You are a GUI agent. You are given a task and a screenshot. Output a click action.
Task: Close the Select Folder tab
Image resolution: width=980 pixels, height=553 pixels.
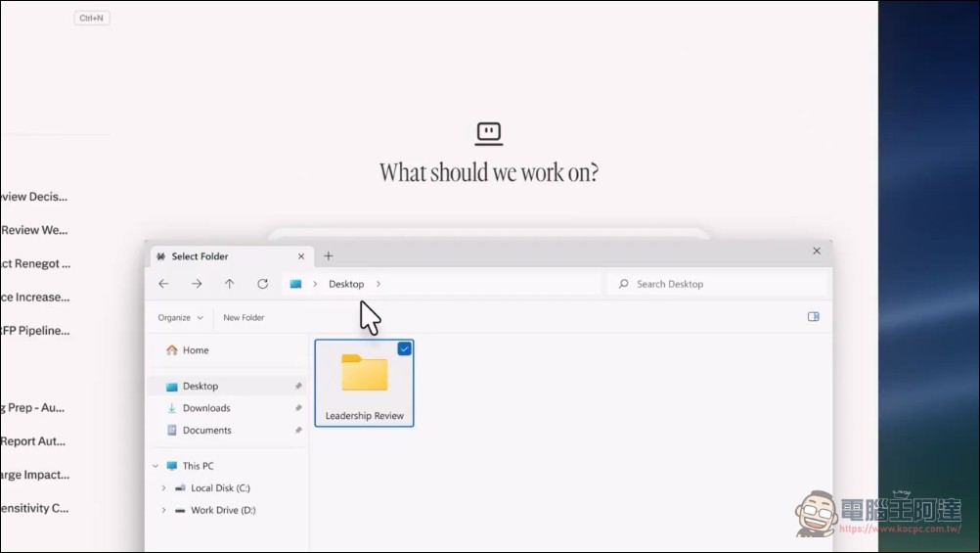pos(301,256)
